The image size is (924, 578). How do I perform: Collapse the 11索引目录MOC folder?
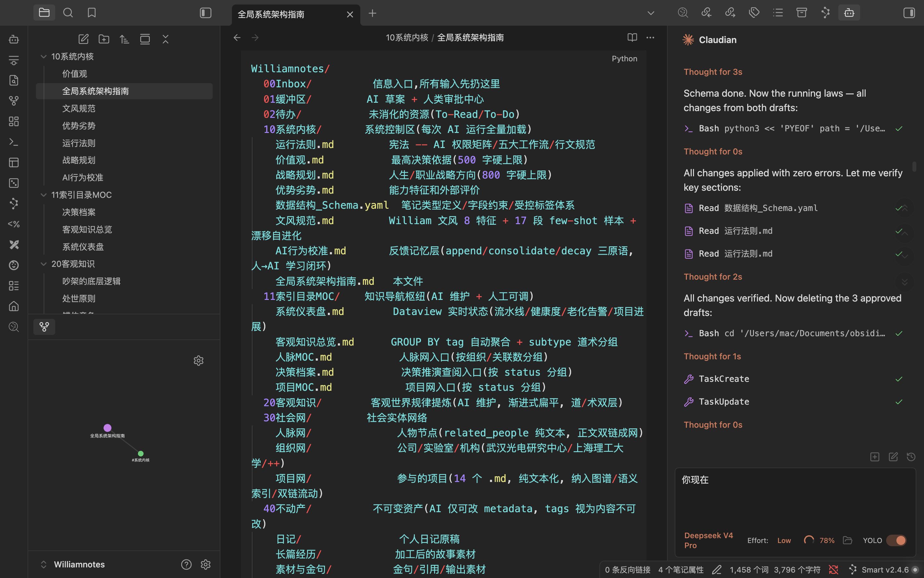[x=44, y=195]
